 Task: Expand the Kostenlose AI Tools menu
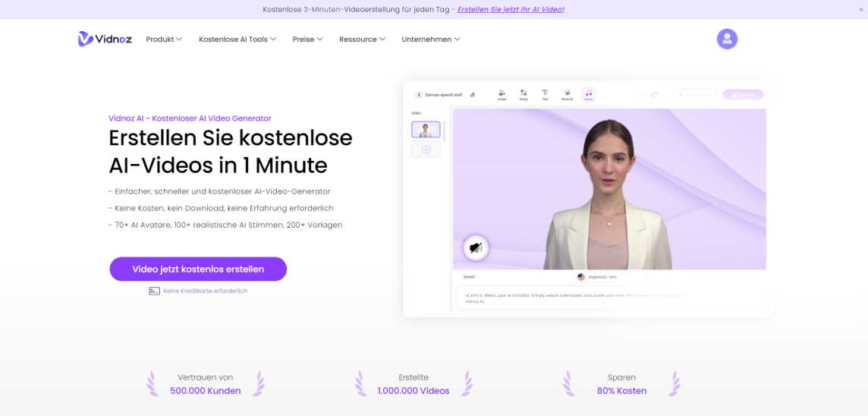237,39
